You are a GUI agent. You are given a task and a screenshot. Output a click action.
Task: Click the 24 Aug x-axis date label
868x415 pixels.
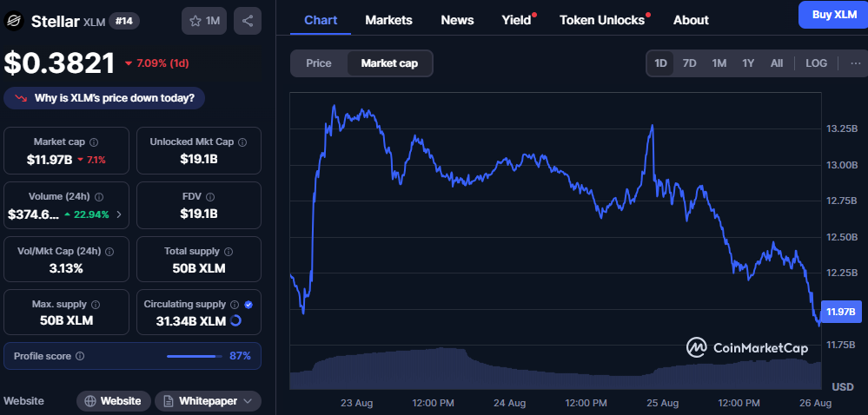click(509, 402)
